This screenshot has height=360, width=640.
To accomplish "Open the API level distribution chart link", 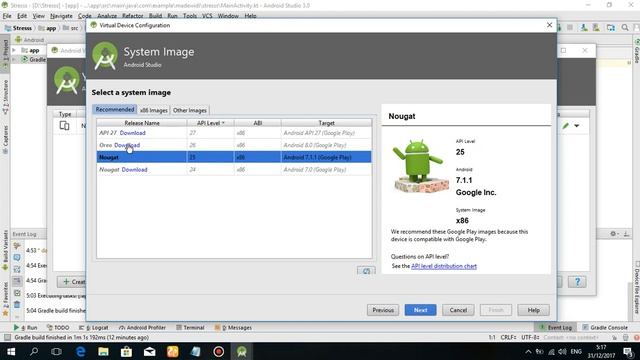I will pyautogui.click(x=444, y=266).
